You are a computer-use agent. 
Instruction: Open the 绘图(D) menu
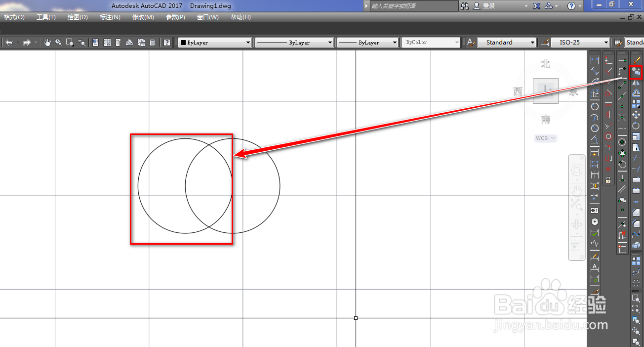(x=78, y=17)
